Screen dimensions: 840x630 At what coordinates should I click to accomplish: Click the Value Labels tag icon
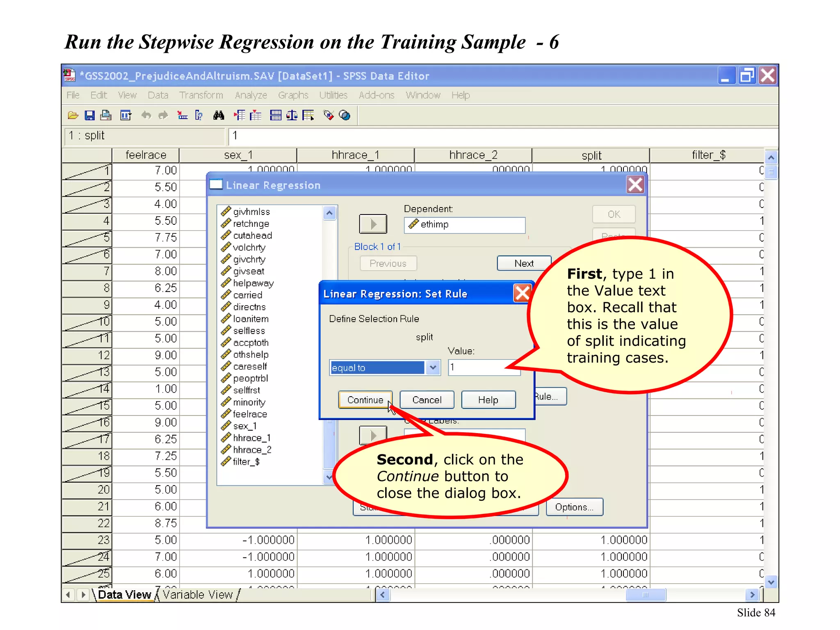click(x=329, y=115)
